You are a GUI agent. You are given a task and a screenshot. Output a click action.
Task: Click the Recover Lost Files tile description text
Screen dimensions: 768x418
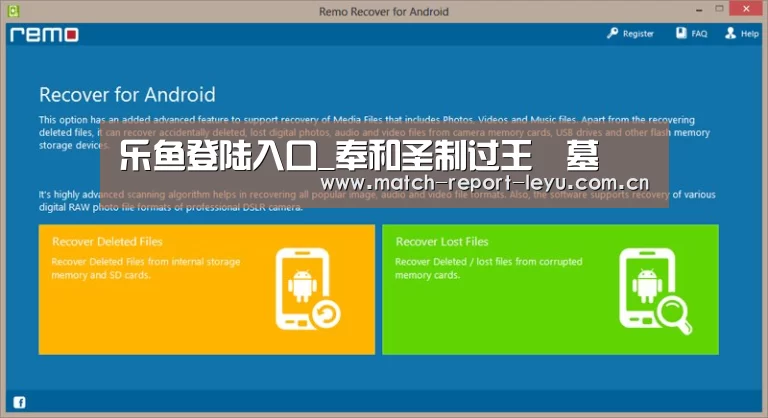[x=489, y=268]
